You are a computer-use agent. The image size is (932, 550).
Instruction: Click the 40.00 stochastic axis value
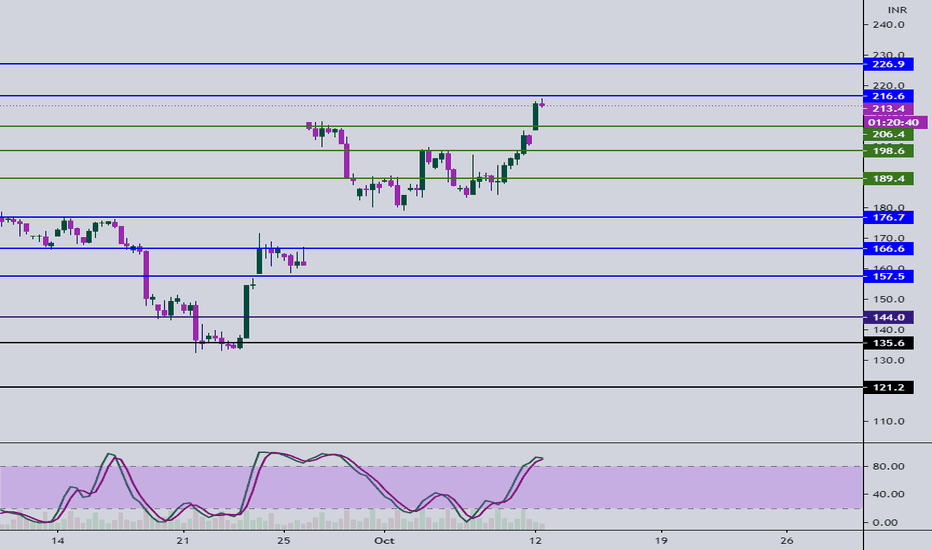889,494
